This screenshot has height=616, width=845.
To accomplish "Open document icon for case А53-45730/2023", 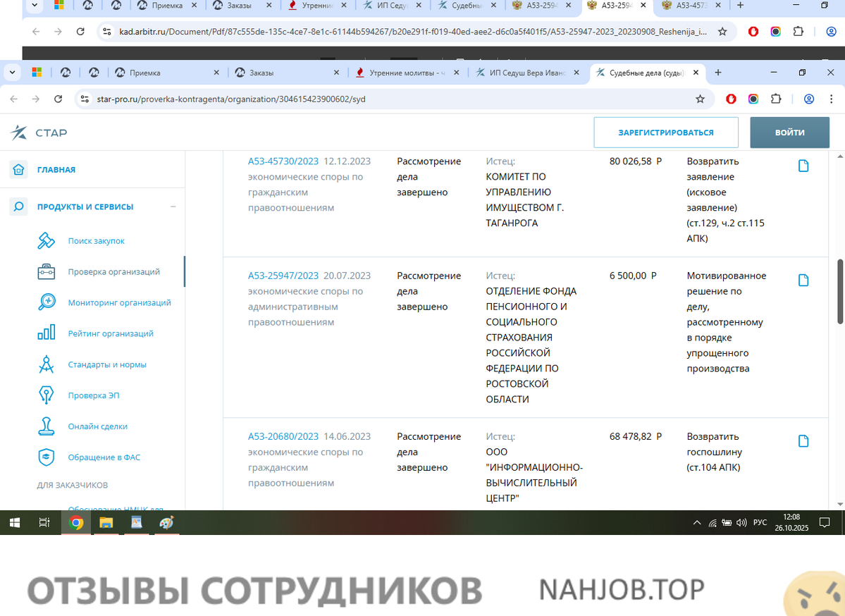I will [803, 166].
